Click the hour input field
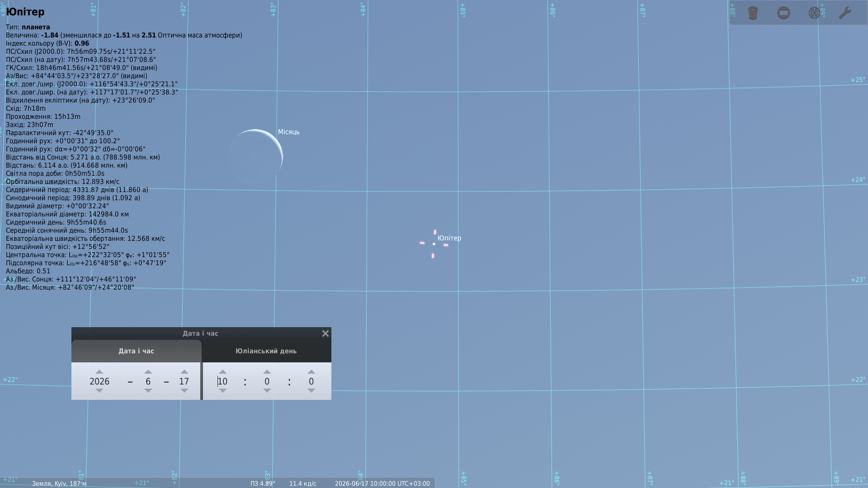868x488 pixels. (x=222, y=381)
